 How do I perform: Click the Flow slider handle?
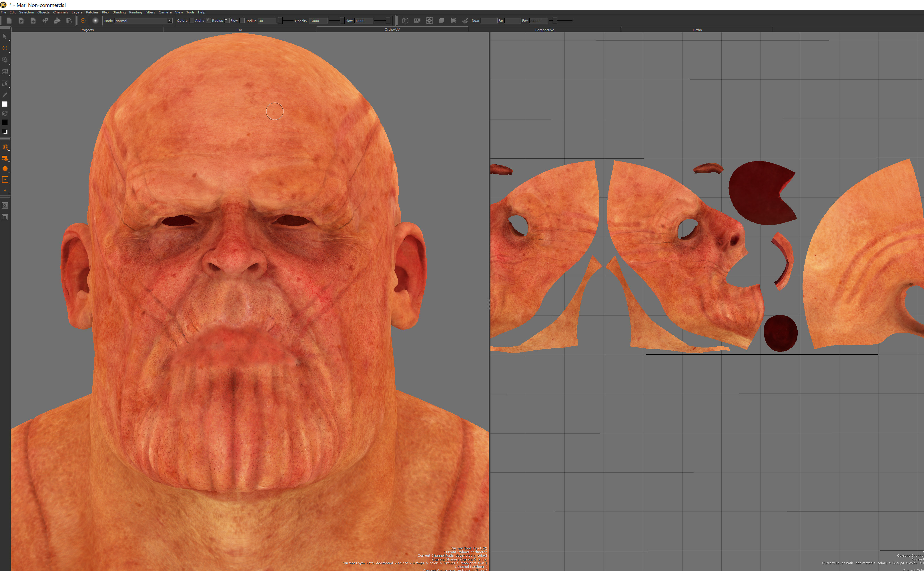click(388, 21)
